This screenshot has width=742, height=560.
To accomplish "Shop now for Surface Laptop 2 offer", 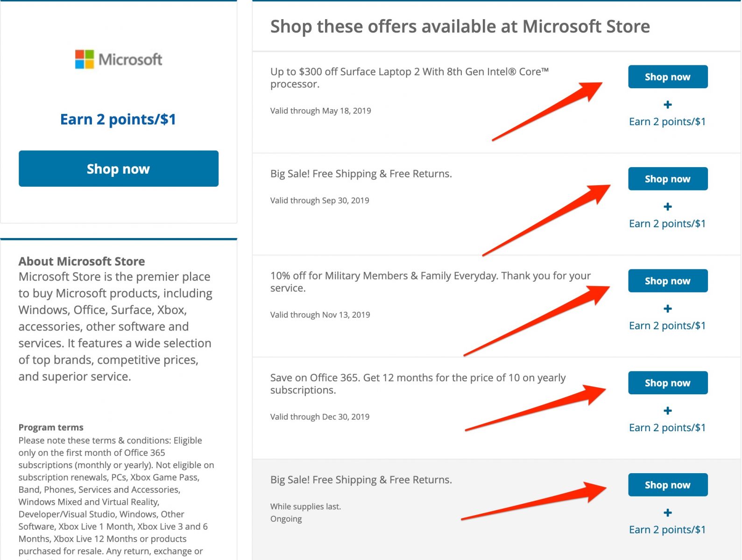I will pos(668,77).
